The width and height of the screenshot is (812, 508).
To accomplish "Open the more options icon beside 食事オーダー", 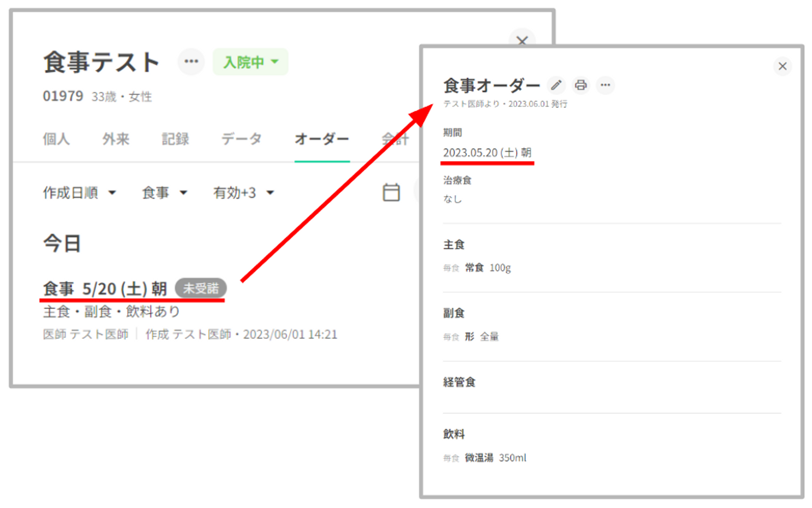I will 605,85.
